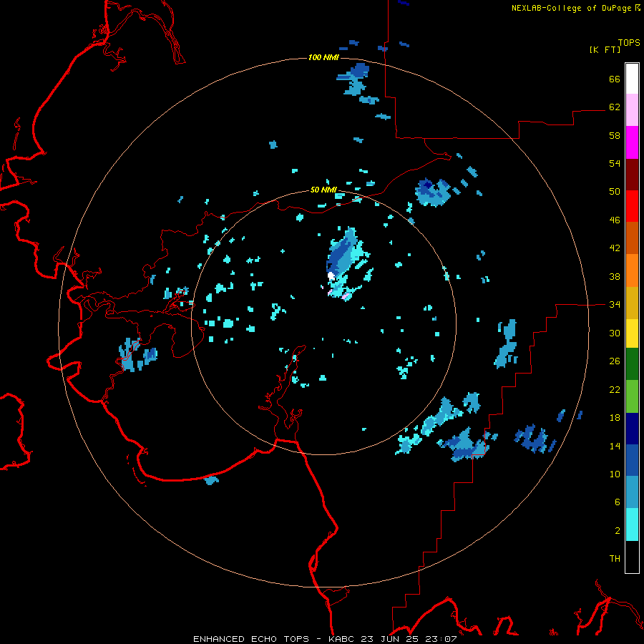Click the "62" scale label

(x=615, y=107)
